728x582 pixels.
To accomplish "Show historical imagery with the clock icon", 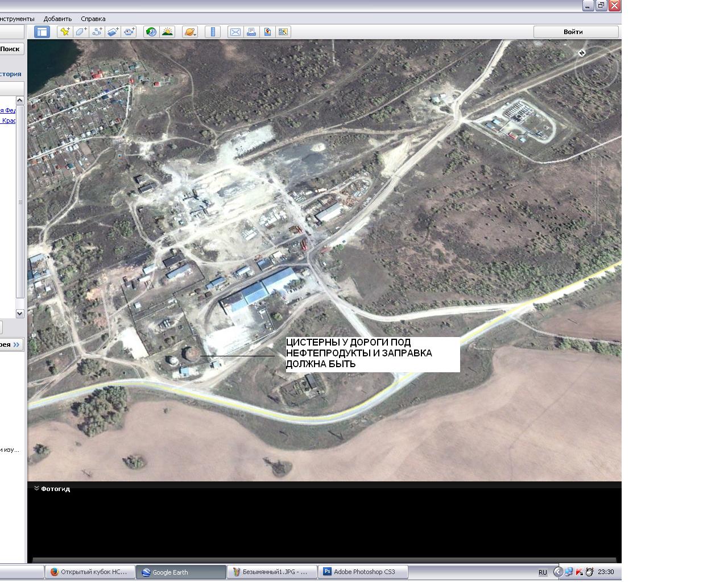I will coord(151,32).
